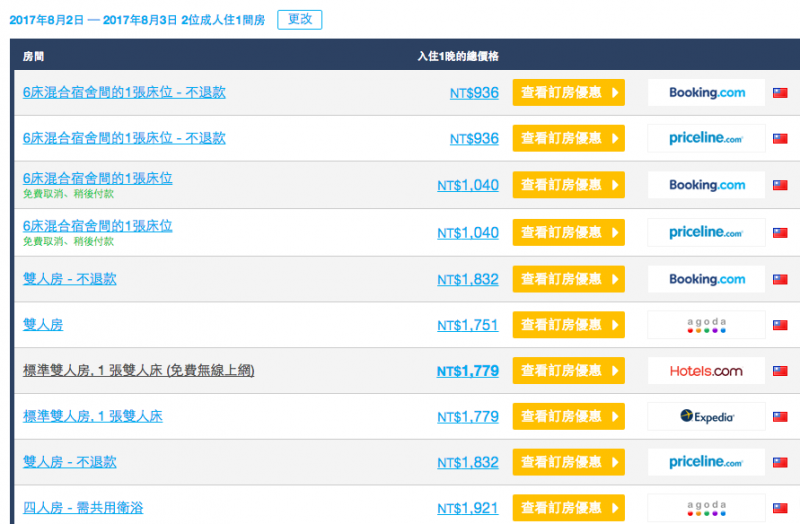
Task: Click agoda logo in NT$1,921 row
Action: (x=707, y=508)
